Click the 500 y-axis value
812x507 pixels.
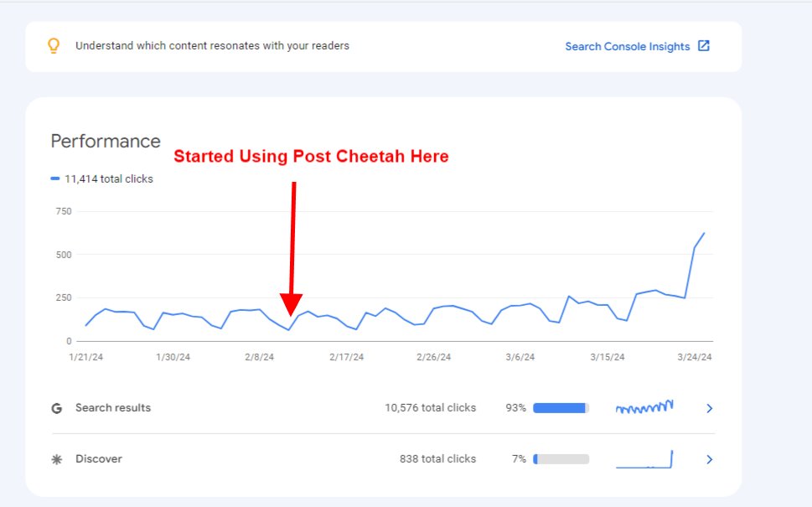click(x=64, y=255)
